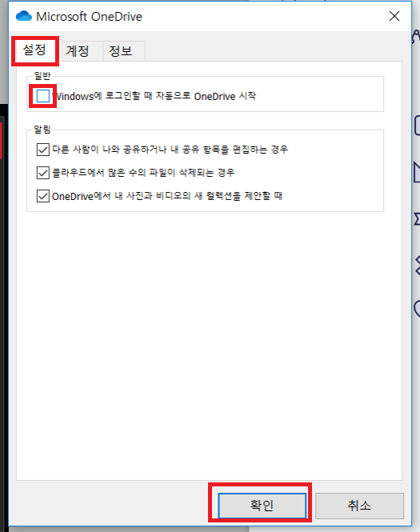This screenshot has width=420, height=532.
Task: Uncheck 다른 사람이 나와 공유하거나 notification checkbox
Action: click(42, 150)
